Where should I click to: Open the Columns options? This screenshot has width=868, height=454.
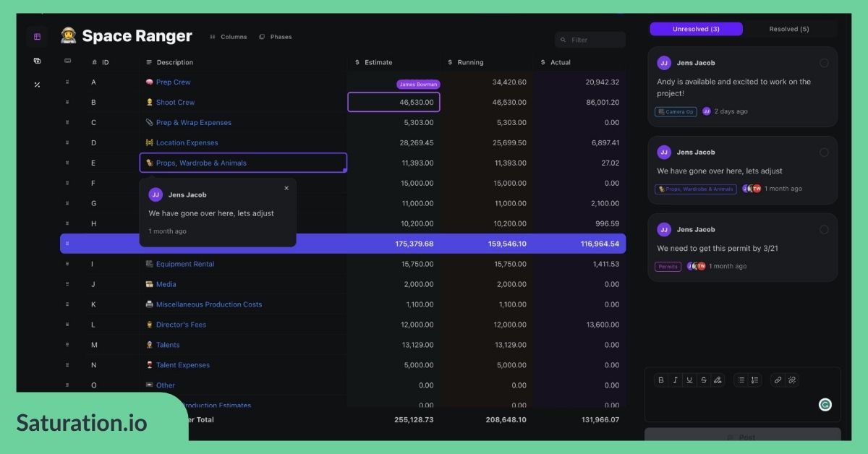[228, 37]
